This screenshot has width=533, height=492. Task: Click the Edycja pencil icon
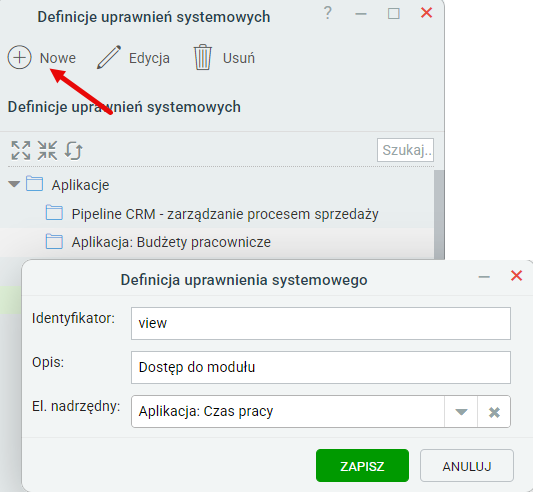[109, 57]
